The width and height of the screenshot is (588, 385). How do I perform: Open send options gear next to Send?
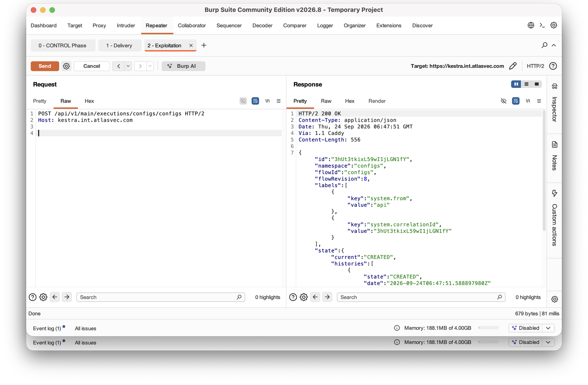pos(66,66)
